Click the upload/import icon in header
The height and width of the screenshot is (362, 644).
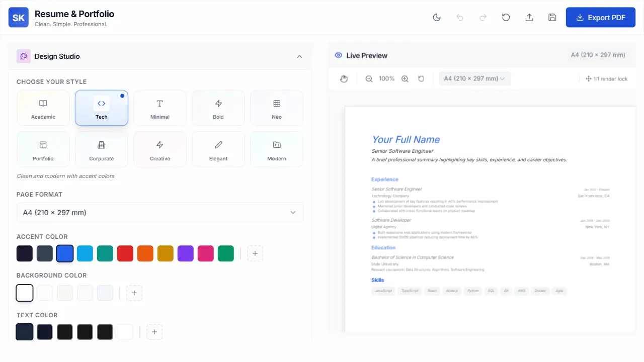point(529,18)
